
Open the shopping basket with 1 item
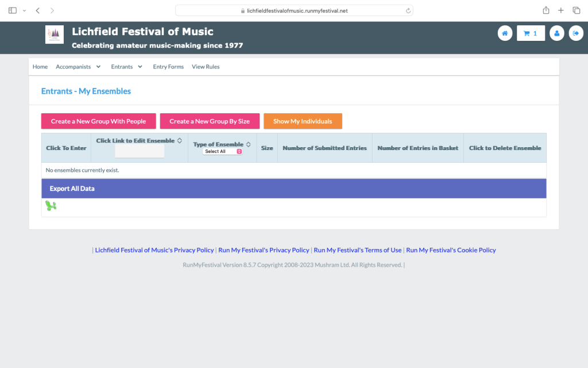(x=531, y=33)
